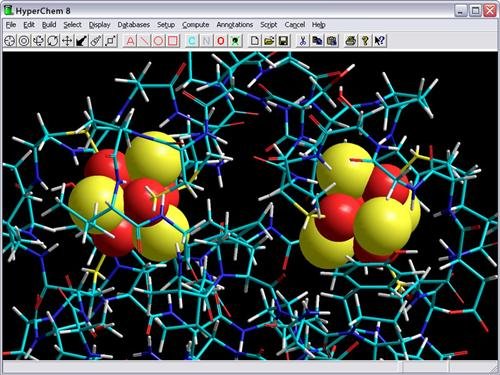Paste from clipboard toolbar icon
Screen dimensions: 500x375
pos(332,41)
